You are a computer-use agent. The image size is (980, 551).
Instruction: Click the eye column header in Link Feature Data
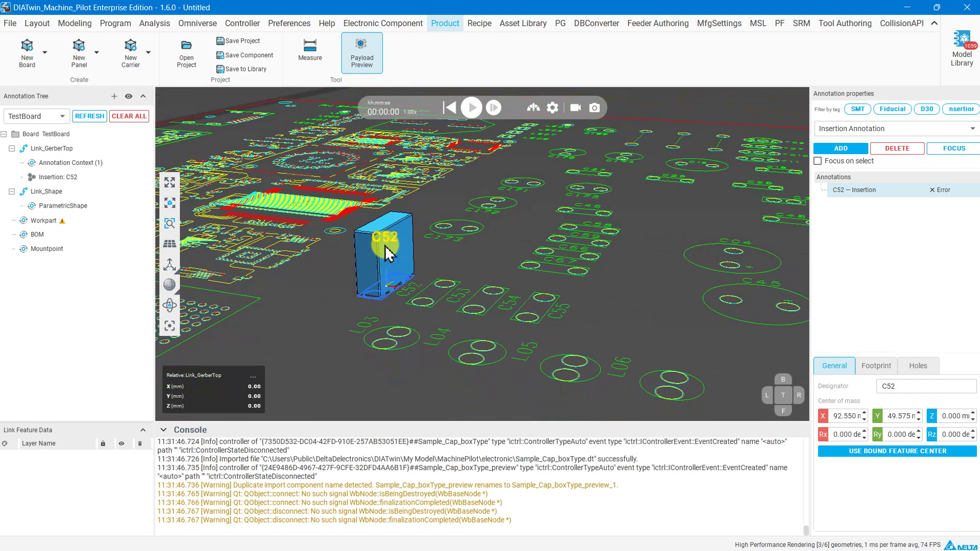click(x=121, y=443)
